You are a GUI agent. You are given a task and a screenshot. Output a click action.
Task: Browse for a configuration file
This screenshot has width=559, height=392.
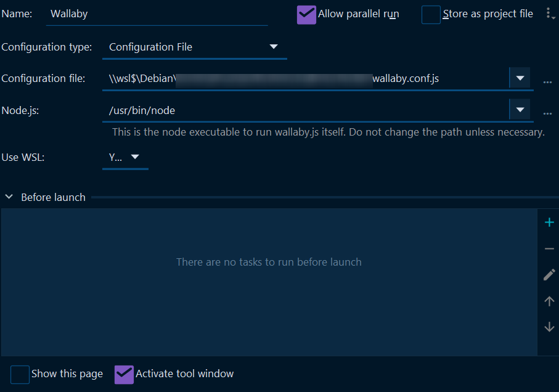tap(547, 81)
